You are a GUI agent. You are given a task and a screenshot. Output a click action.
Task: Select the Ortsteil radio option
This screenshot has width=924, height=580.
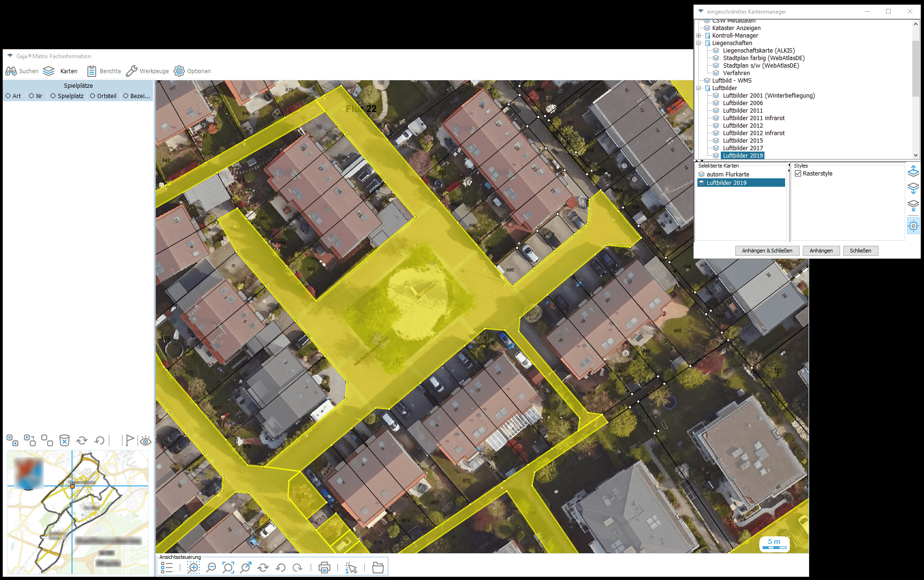(x=93, y=96)
